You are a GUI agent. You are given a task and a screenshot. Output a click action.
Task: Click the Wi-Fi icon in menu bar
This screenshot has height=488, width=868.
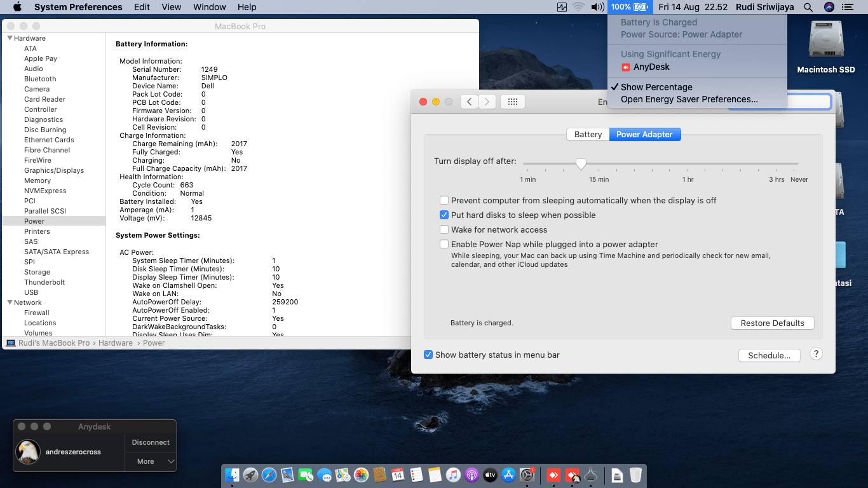[578, 7]
